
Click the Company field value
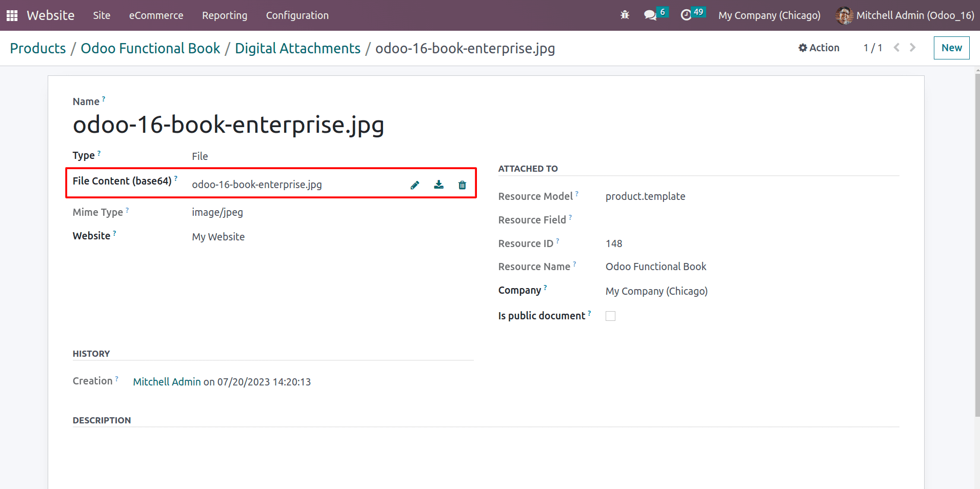tap(656, 291)
